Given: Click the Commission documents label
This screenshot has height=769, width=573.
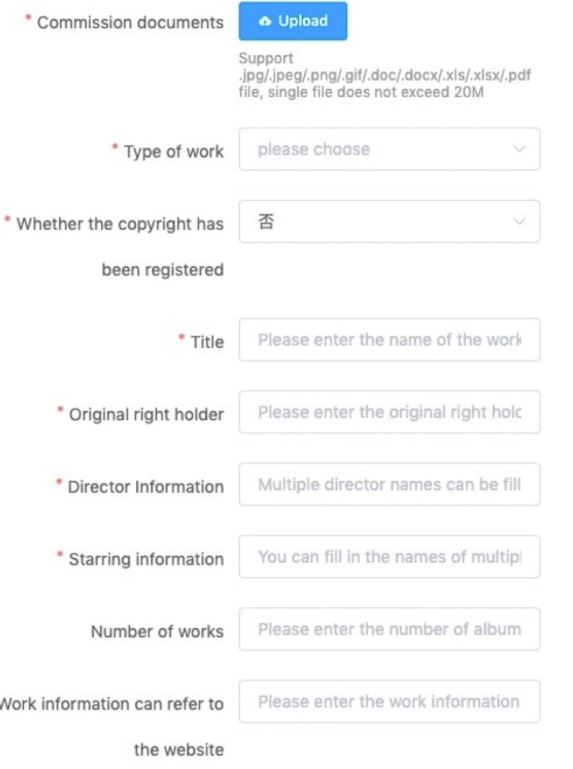Looking at the screenshot, I should [130, 23].
